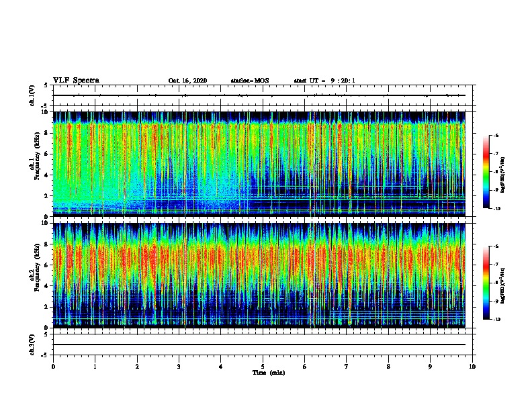
Task: Click the "7" tick on the time axis
Action: tap(347, 367)
